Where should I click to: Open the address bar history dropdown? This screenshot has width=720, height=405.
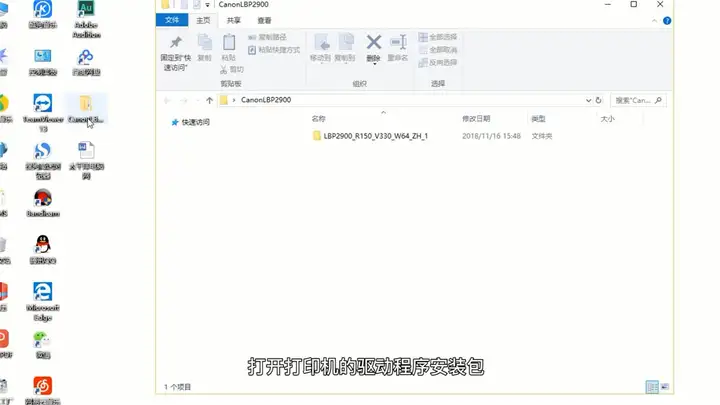pos(588,100)
